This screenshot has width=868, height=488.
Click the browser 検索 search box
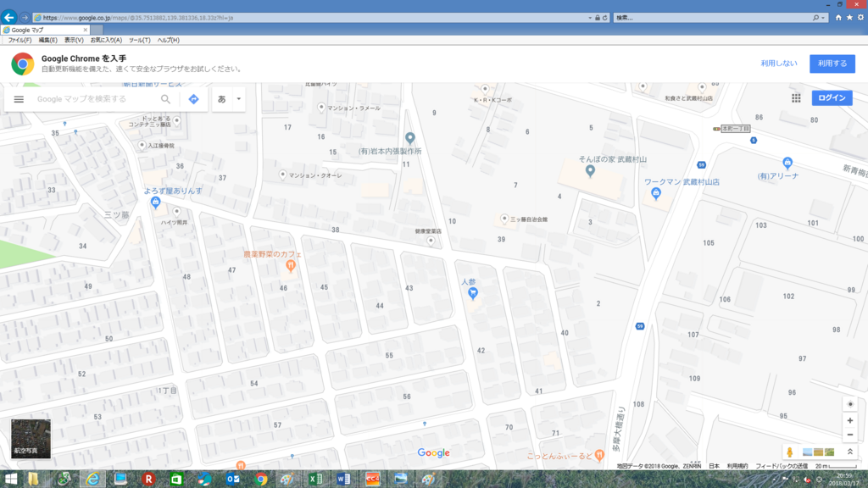pos(711,18)
